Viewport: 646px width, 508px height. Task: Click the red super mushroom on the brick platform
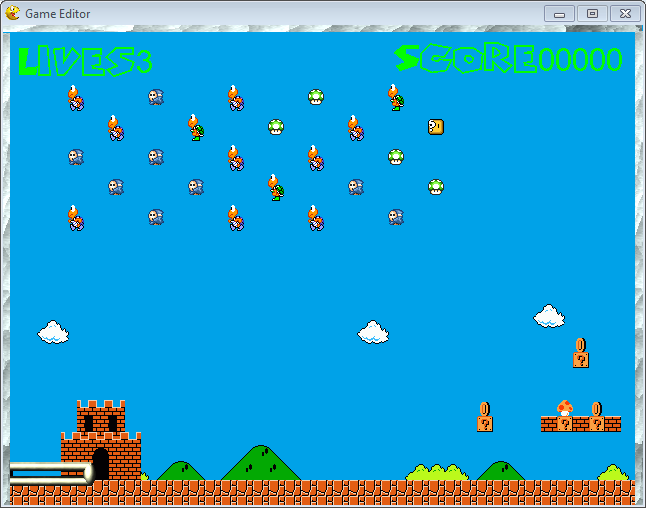pos(565,408)
